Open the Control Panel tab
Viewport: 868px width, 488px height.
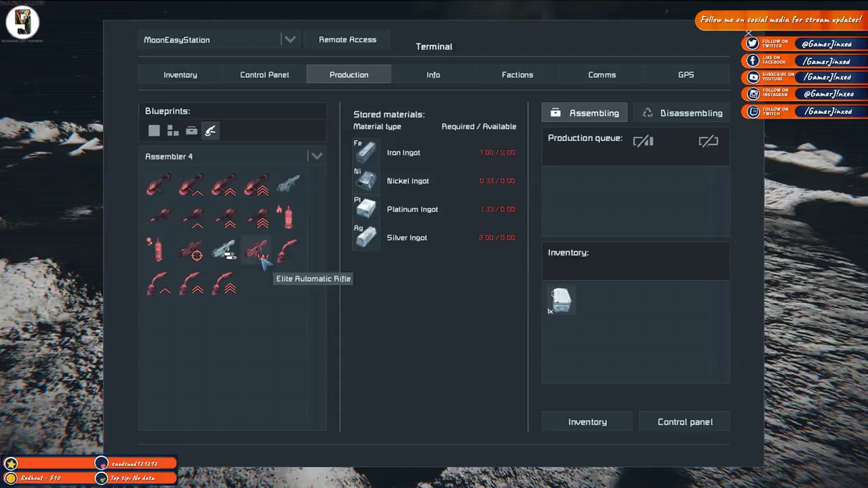click(264, 75)
